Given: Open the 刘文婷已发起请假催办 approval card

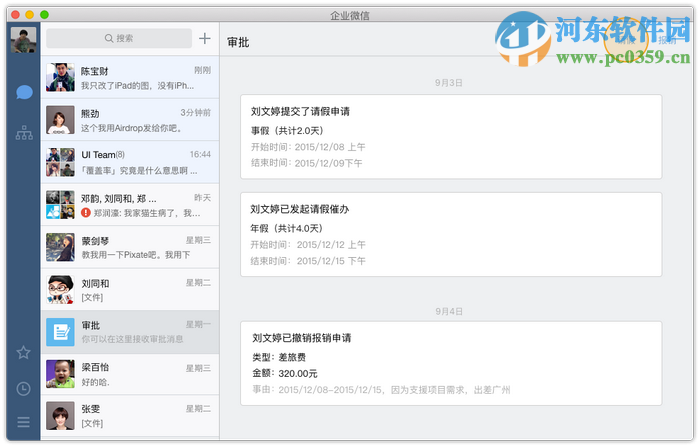Looking at the screenshot, I should (x=451, y=234).
